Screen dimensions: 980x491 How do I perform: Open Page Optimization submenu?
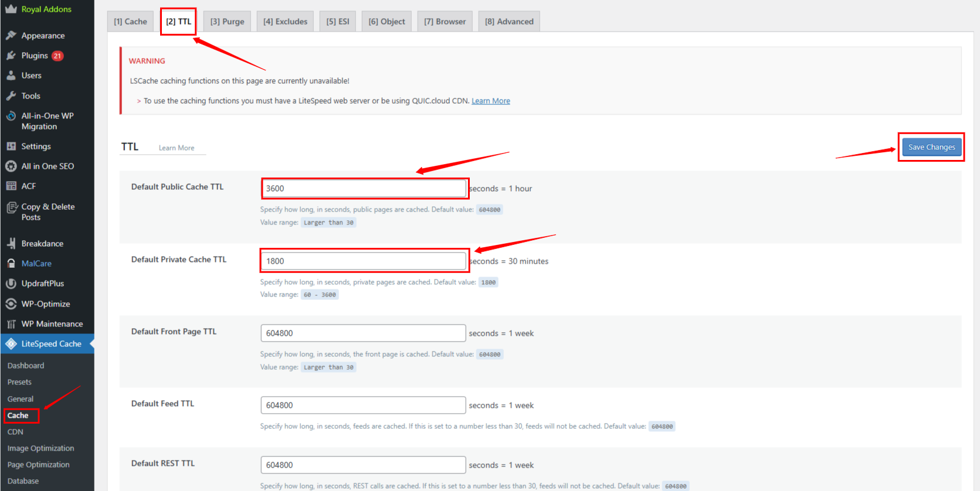tap(38, 465)
